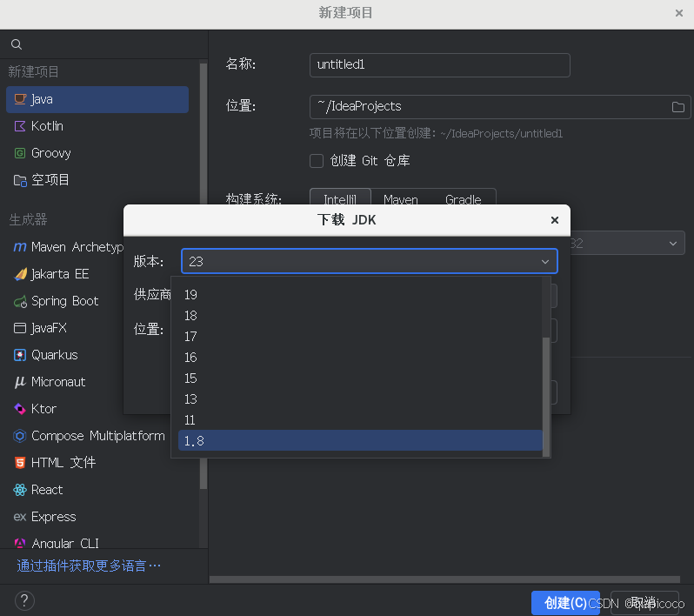Image resolution: width=694 pixels, height=616 pixels.
Task: Pick version 18 from the list
Action: [x=360, y=315]
